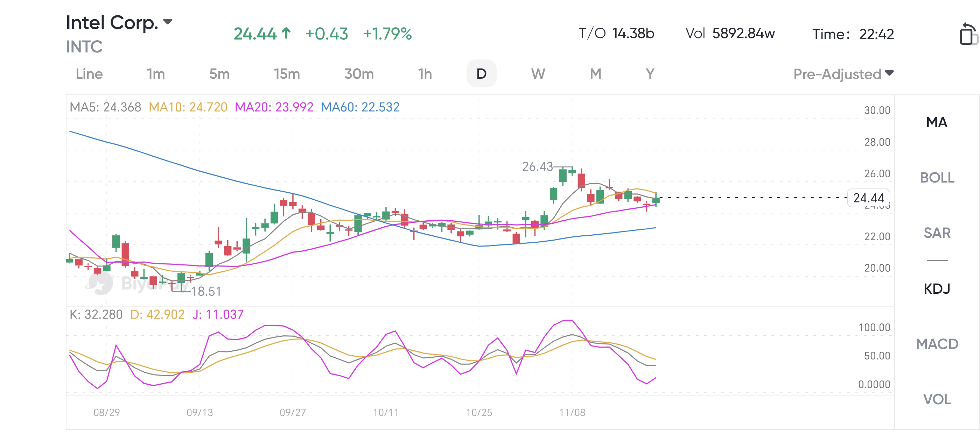
Task: Select the 15m interval tab
Action: [287, 74]
